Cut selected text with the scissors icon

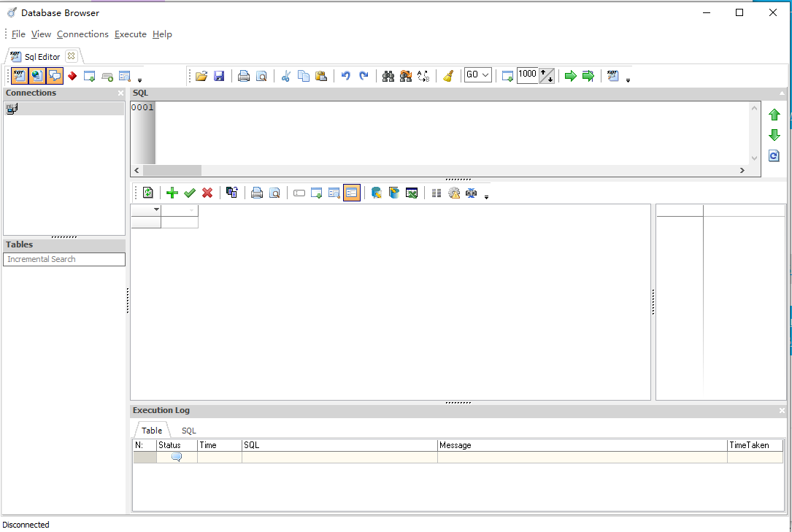pyautogui.click(x=286, y=76)
